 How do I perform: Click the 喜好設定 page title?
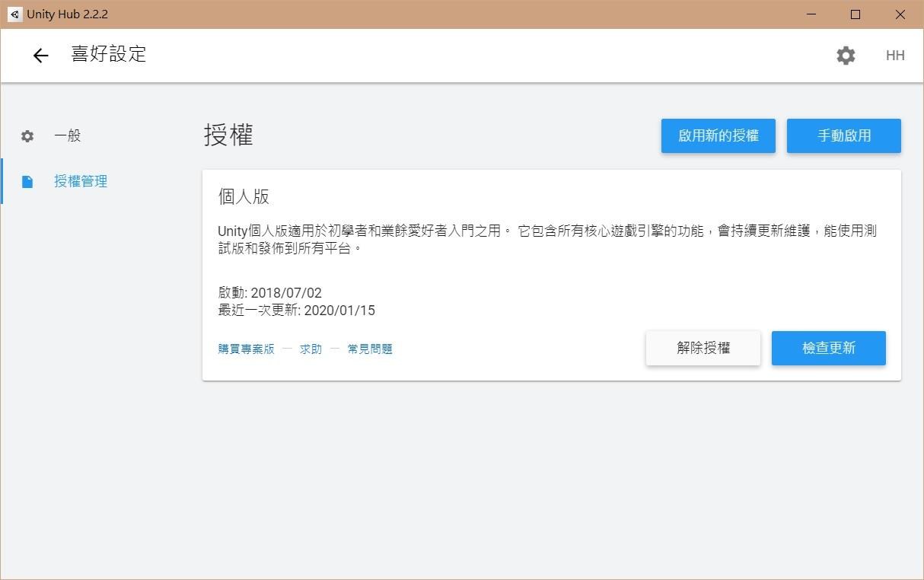click(x=109, y=55)
